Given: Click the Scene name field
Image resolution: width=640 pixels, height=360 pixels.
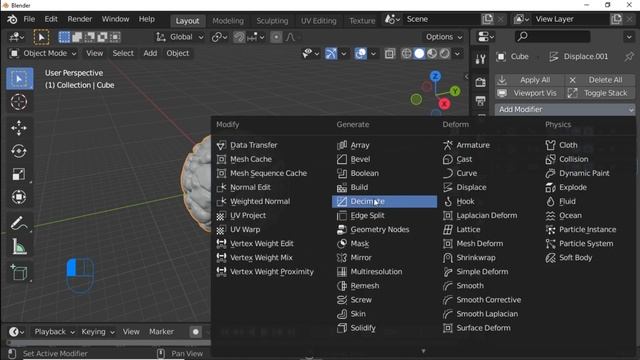Looking at the screenshot, I should point(443,19).
